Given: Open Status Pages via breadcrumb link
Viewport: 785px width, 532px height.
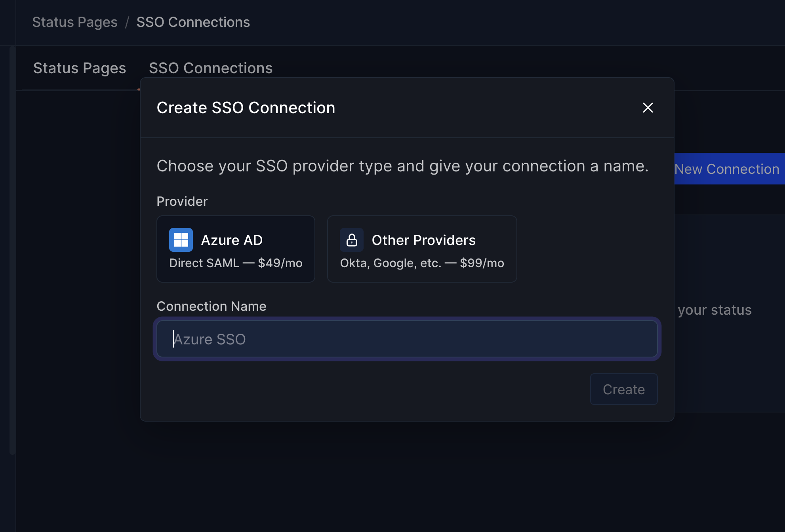Looking at the screenshot, I should pos(74,22).
